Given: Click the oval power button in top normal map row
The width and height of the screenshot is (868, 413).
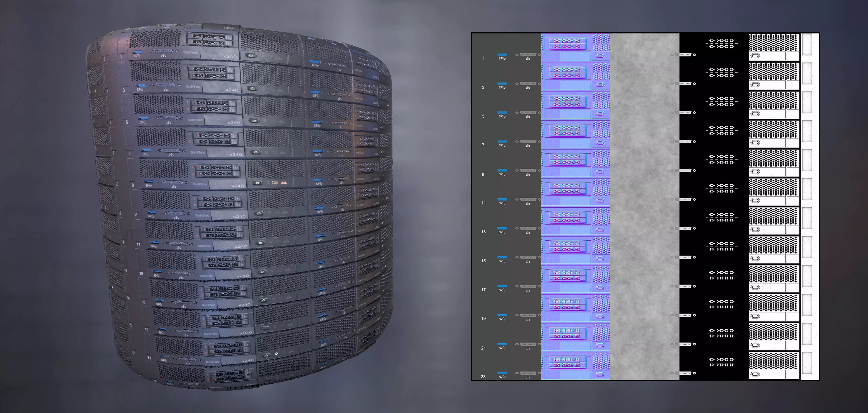Looking at the screenshot, I should [600, 56].
